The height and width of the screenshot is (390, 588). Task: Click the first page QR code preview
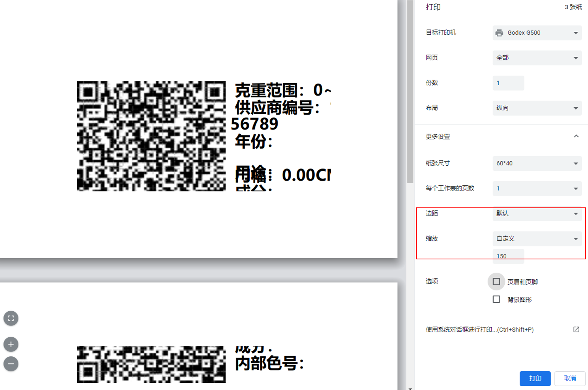[151, 136]
